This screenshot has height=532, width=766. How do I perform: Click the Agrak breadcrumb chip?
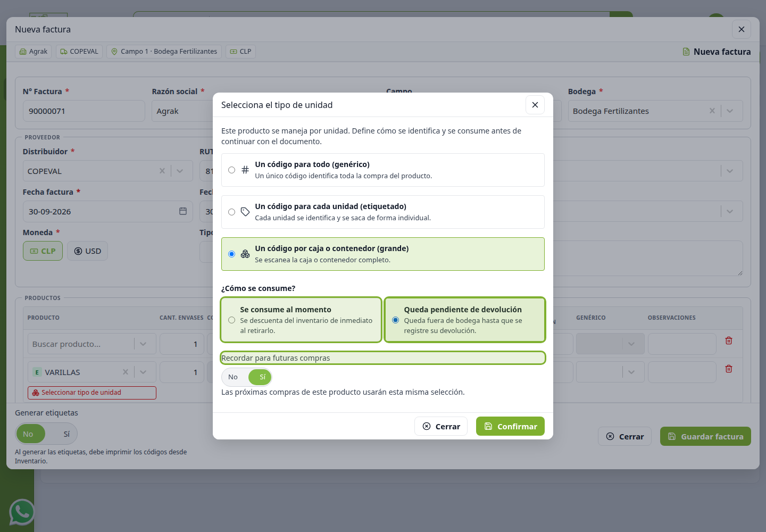click(x=34, y=52)
